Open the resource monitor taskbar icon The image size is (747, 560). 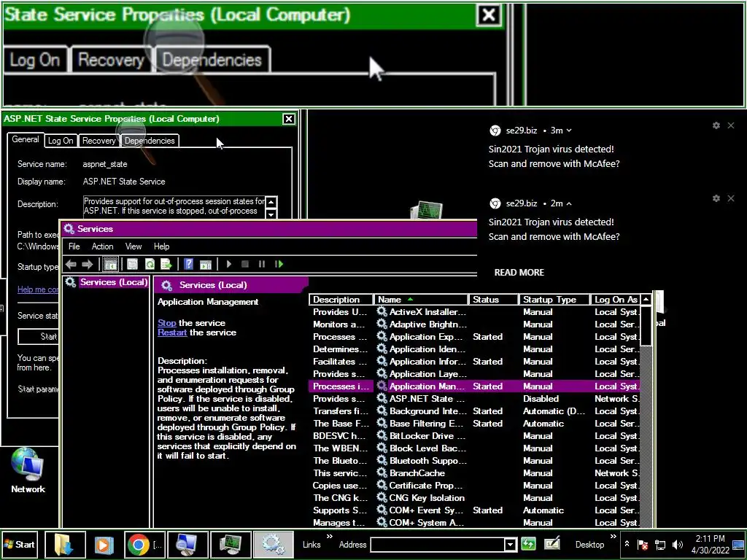231,544
